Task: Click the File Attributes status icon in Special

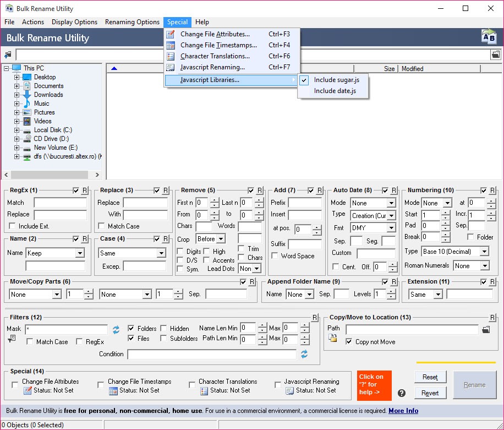Action: (x=28, y=391)
